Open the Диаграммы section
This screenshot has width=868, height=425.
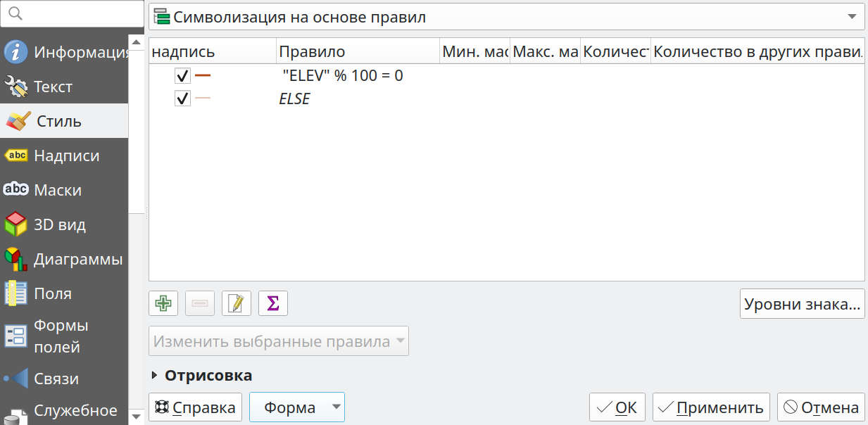(64, 259)
